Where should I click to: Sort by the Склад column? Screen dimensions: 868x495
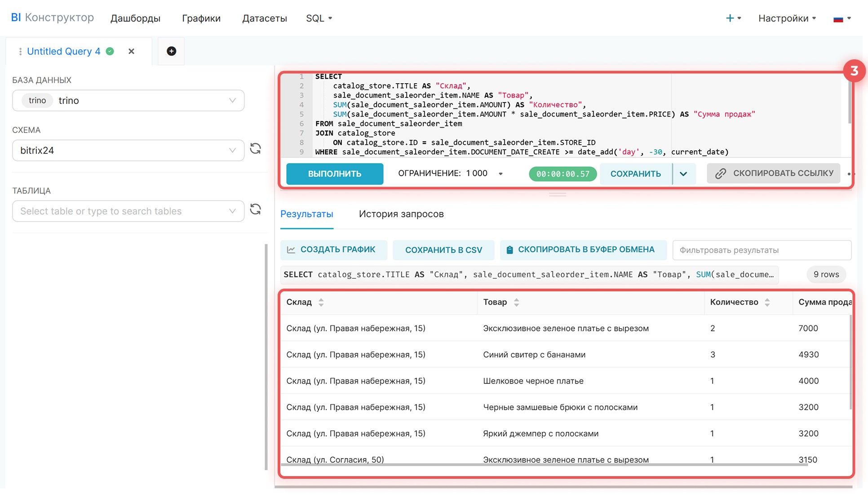[x=321, y=303]
